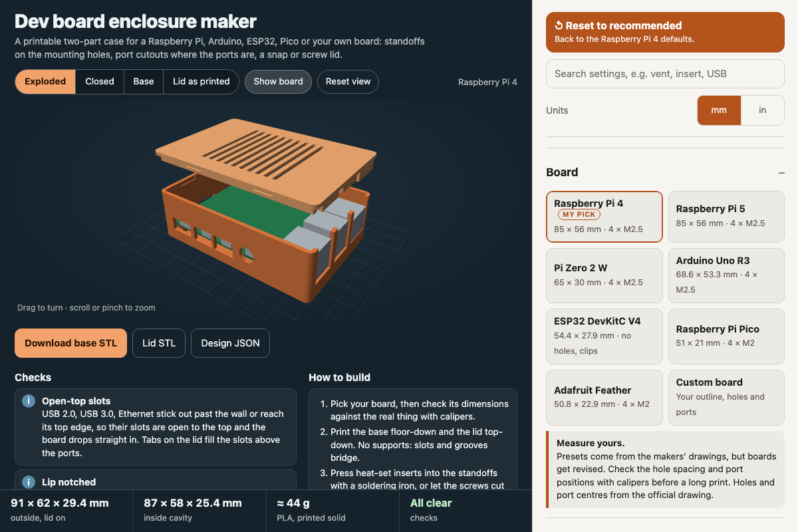Click the ≈ 44 g weight estimate
The image size is (798, 532).
click(x=294, y=503)
